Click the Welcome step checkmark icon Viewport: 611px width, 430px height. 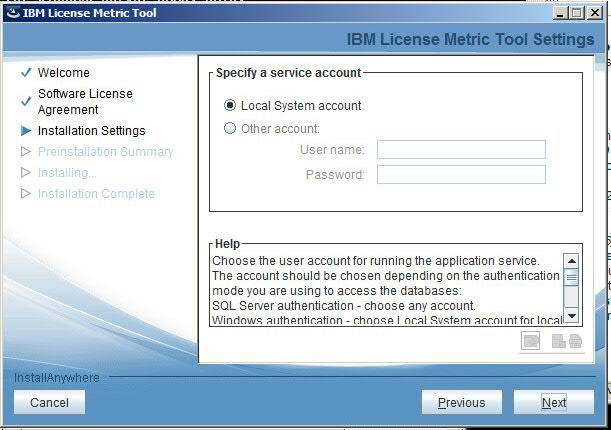26,73
